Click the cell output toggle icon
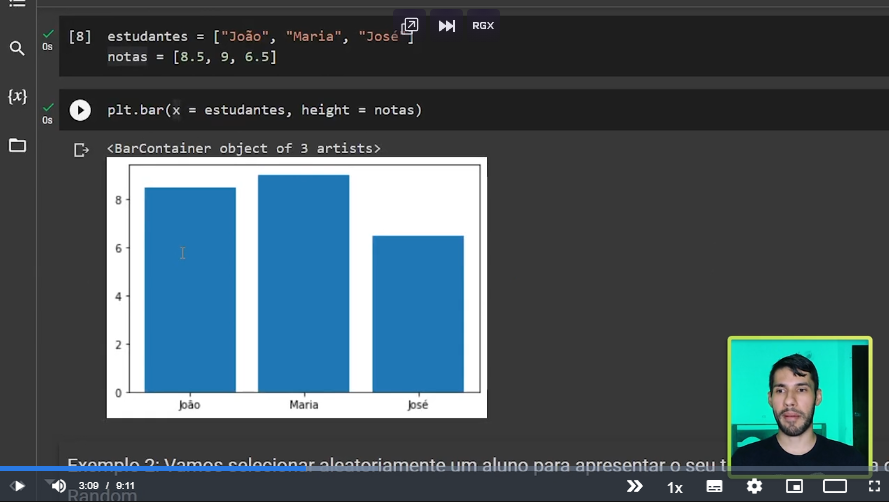 (x=81, y=150)
